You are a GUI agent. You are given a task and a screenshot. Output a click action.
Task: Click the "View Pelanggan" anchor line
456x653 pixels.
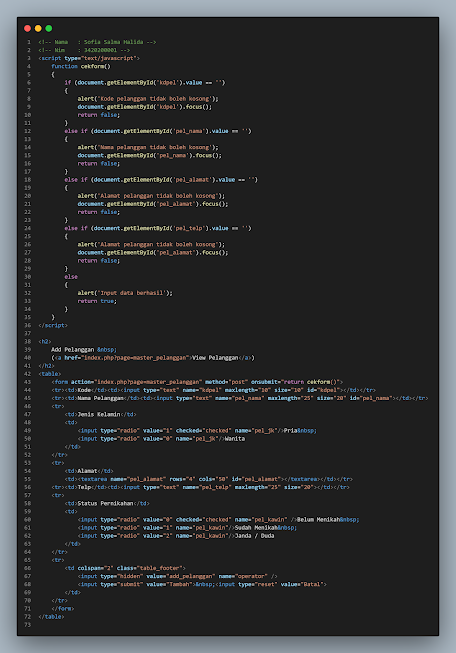point(153,358)
